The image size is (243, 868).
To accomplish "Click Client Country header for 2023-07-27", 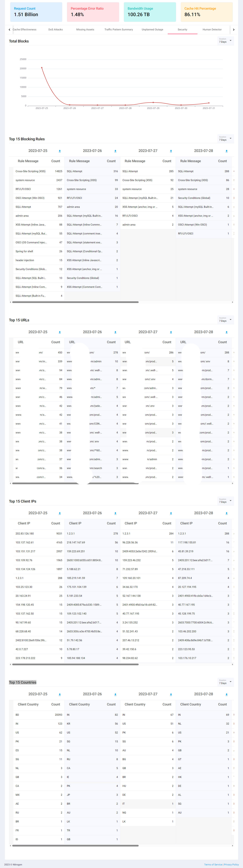I will point(135,705).
